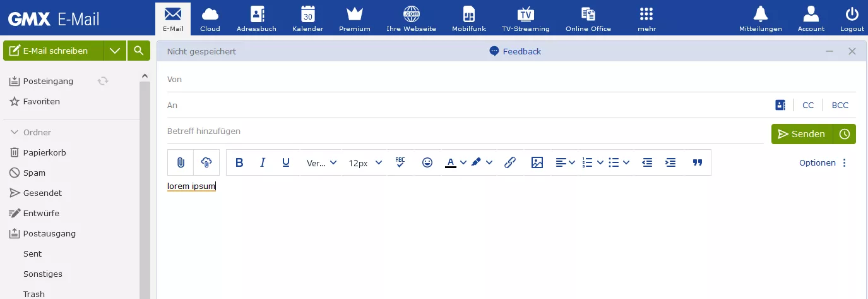Run the spell check tool
This screenshot has width=868, height=299.
(x=400, y=162)
